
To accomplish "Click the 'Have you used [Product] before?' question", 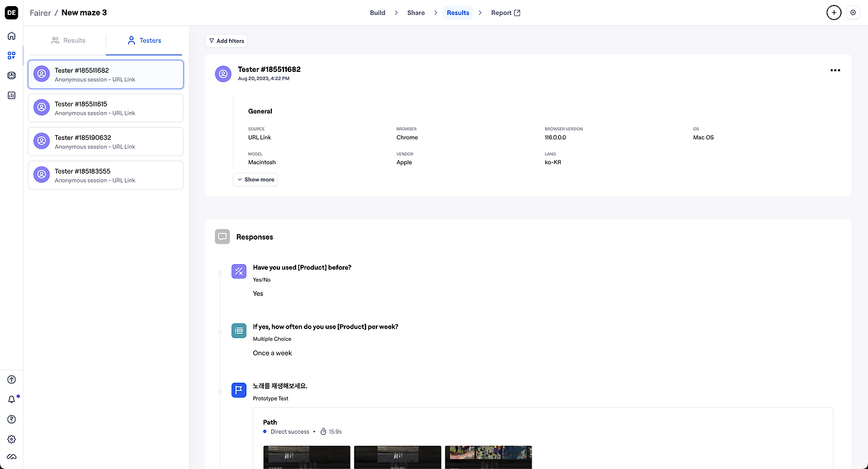I will (302, 267).
